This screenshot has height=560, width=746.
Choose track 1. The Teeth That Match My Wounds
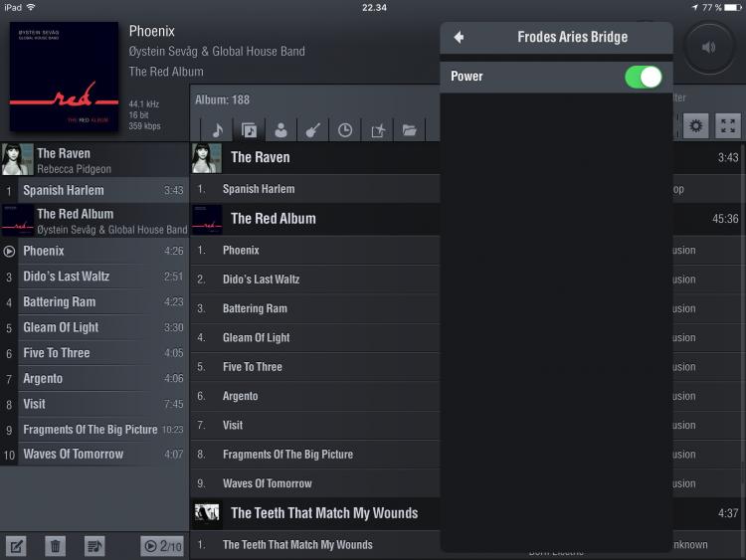click(315, 545)
